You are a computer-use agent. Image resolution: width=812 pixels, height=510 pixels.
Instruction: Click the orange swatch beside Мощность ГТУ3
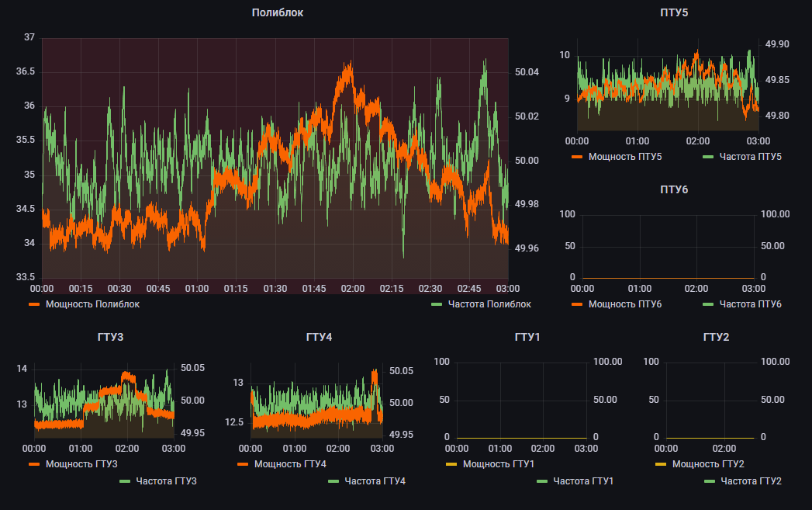[34, 464]
